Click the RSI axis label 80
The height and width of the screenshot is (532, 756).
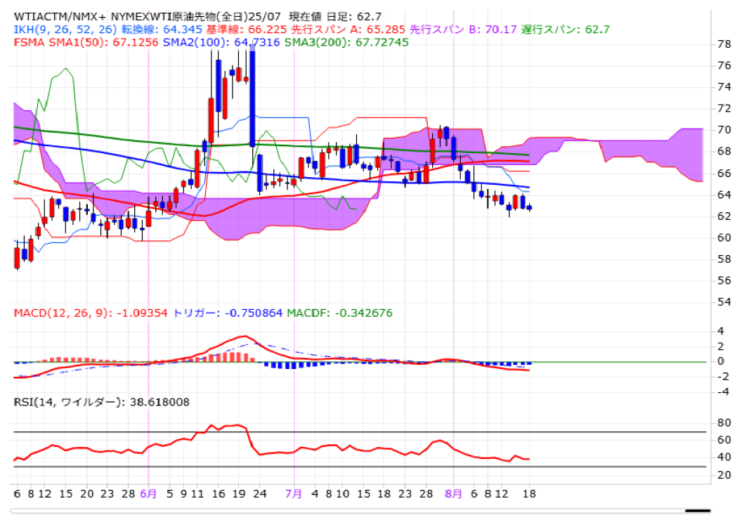click(x=724, y=423)
